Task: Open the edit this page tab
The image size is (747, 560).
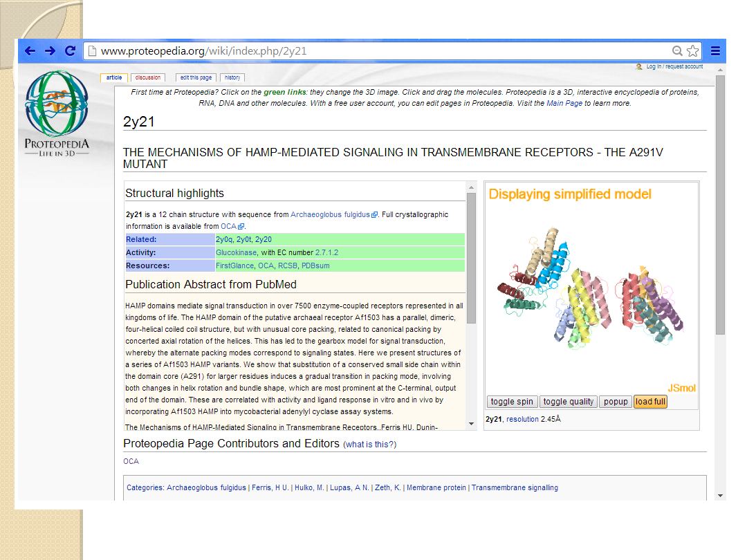Action: pos(196,78)
